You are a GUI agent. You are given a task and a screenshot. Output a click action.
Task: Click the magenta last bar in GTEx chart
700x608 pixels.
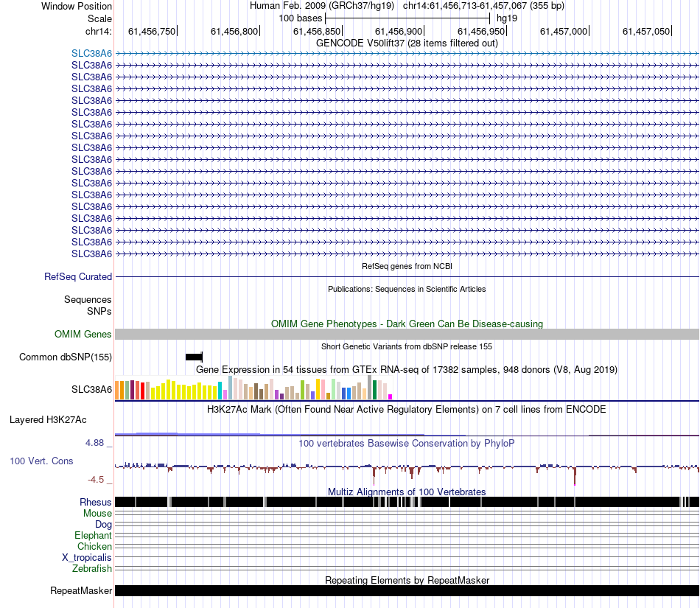tap(391, 396)
